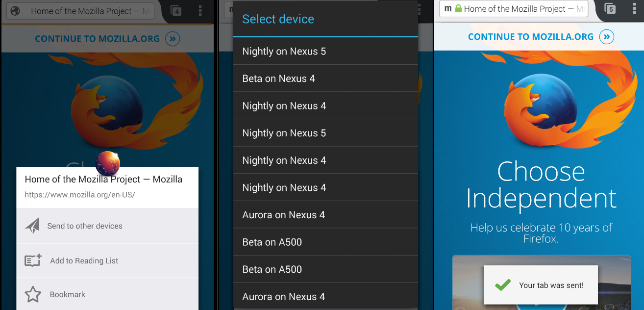
Task: Tap CONTINUE TO MOZILLA.ORG link on left screen
Action: 97,39
